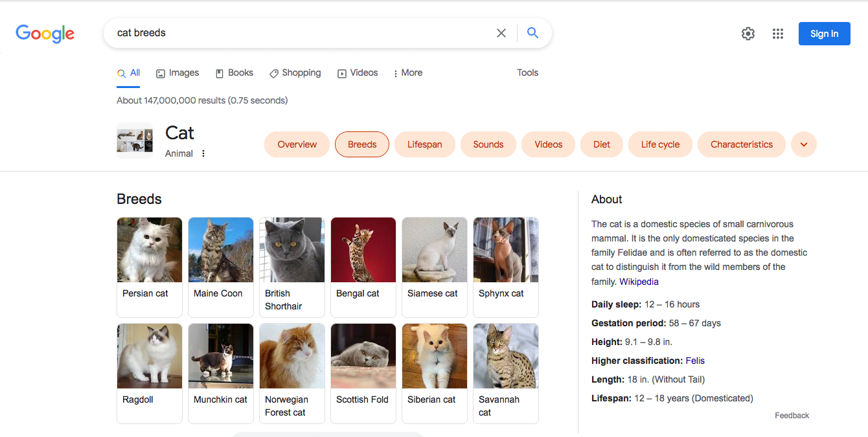Click the Google logo
Image resolution: width=868 pixels, height=437 pixels.
pos(45,34)
